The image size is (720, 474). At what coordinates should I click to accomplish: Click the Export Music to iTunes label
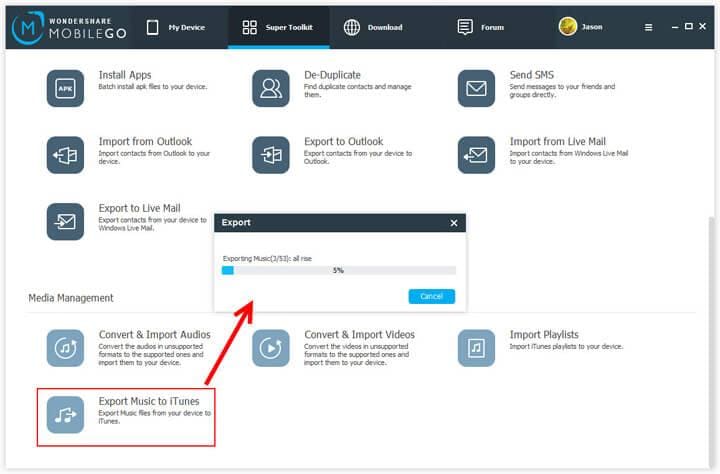149,401
